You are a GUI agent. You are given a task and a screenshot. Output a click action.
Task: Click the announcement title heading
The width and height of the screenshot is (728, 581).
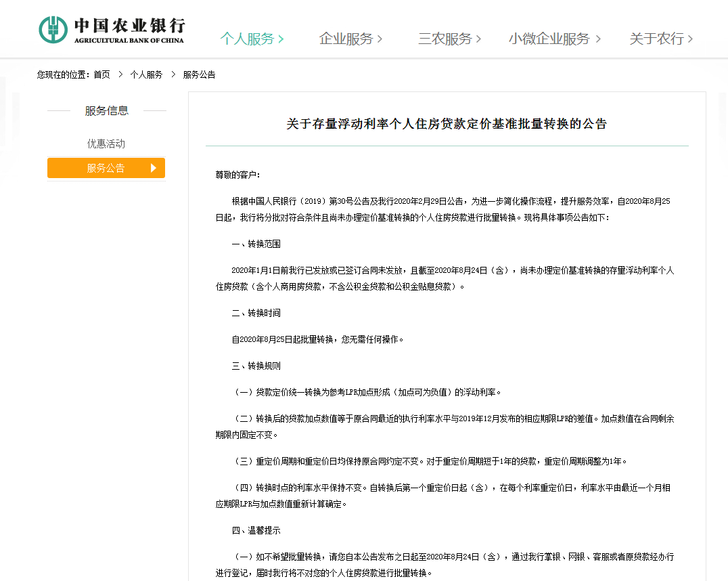tap(447, 124)
